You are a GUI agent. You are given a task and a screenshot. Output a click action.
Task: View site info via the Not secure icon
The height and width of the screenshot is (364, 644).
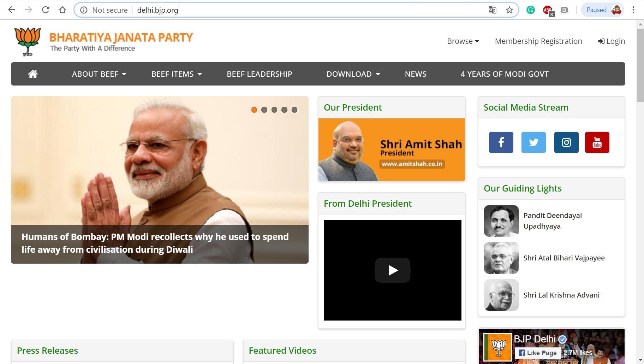pyautogui.click(x=84, y=10)
